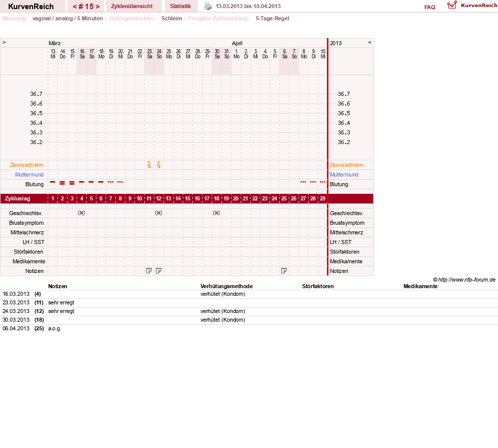The height and width of the screenshot is (448, 498).
Task: Click left 'Blutung' row label
Action: click(35, 184)
